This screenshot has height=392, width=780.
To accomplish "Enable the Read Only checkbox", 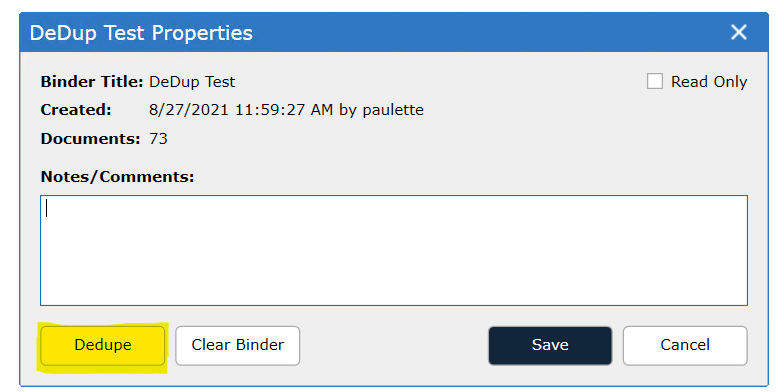I will click(x=655, y=81).
